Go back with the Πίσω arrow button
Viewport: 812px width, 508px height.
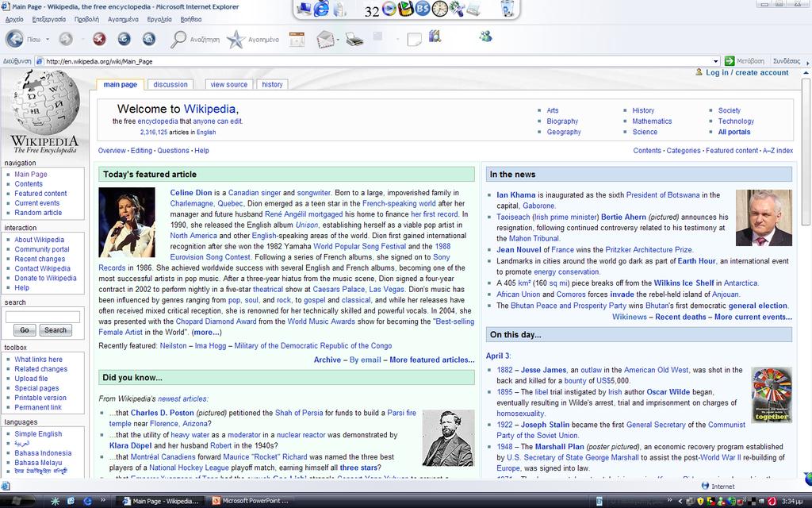click(14, 39)
